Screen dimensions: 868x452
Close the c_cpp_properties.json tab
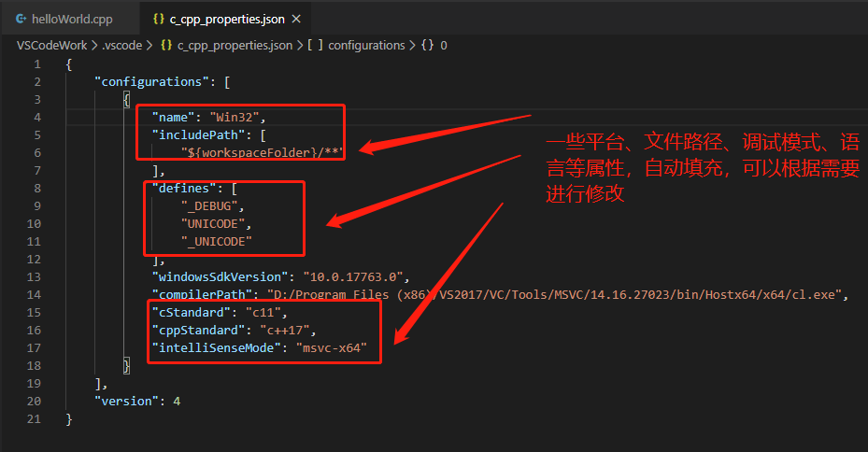tap(296, 19)
